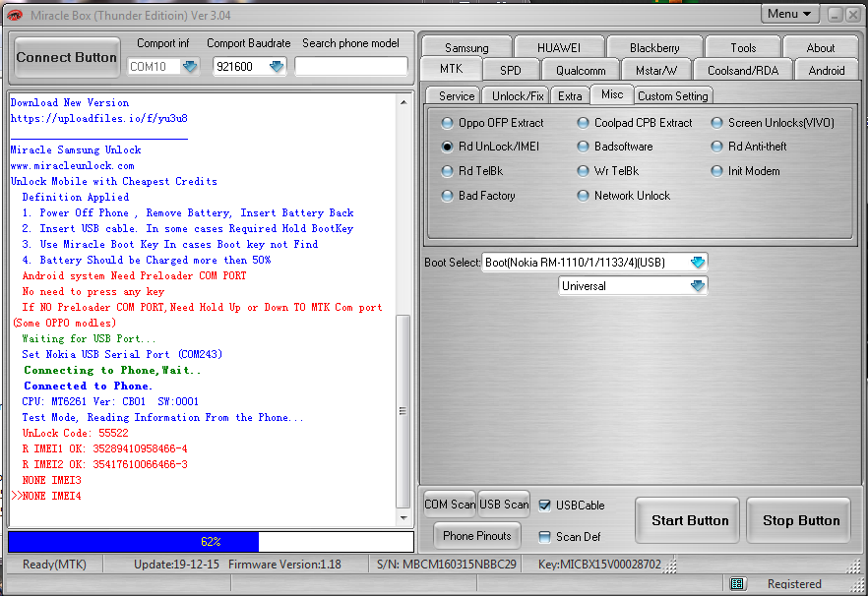Click the 'CPU: MT6261' log line

click(x=110, y=401)
